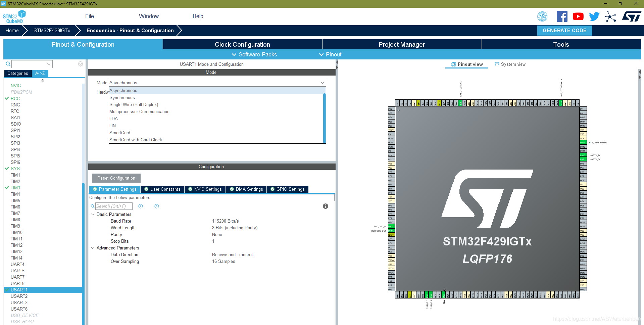Click the Baud Rate value 115200 Bits/s
Viewport: 644px width, 325px height.
(x=226, y=221)
